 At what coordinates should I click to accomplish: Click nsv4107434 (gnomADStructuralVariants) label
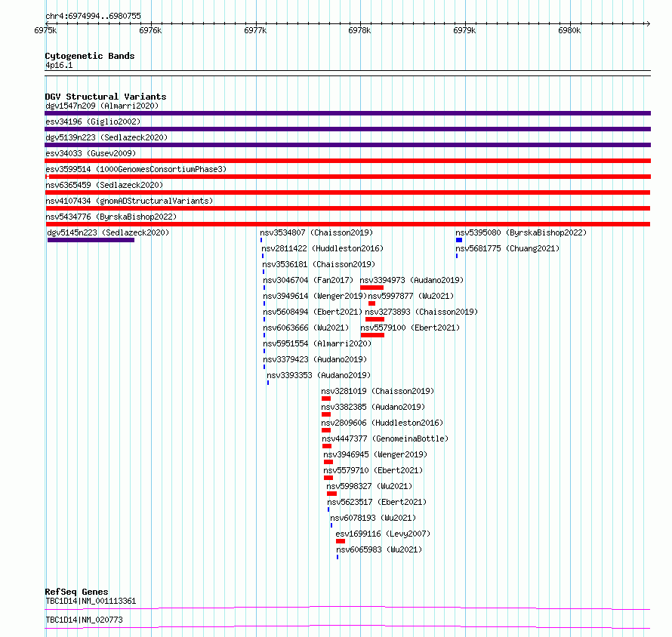129,201
